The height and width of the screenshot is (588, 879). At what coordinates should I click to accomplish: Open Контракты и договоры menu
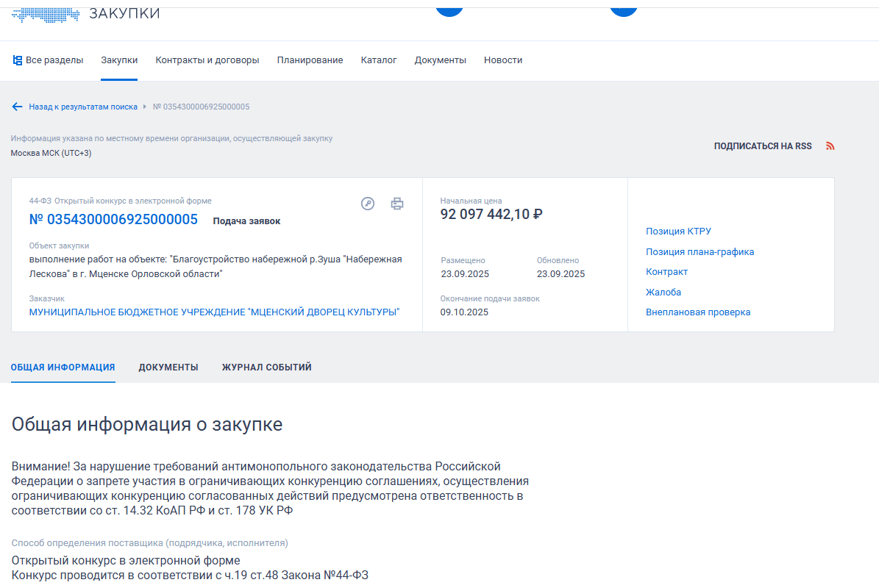tap(207, 60)
